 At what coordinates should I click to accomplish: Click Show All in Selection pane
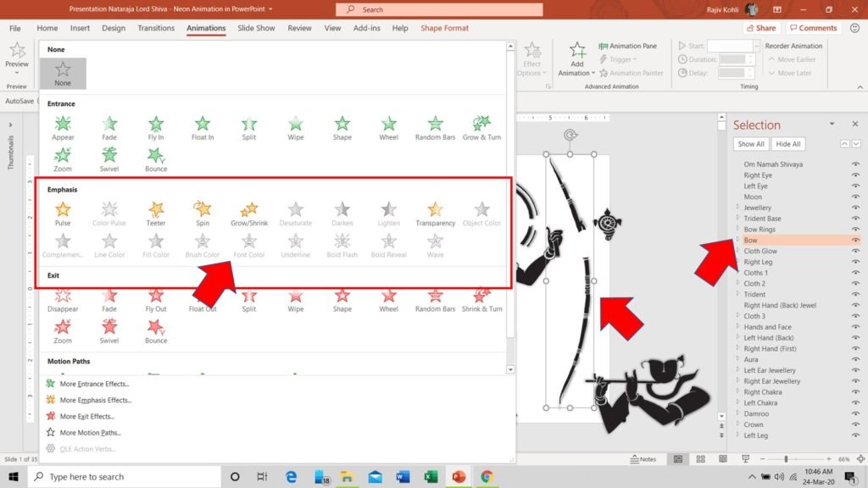751,144
